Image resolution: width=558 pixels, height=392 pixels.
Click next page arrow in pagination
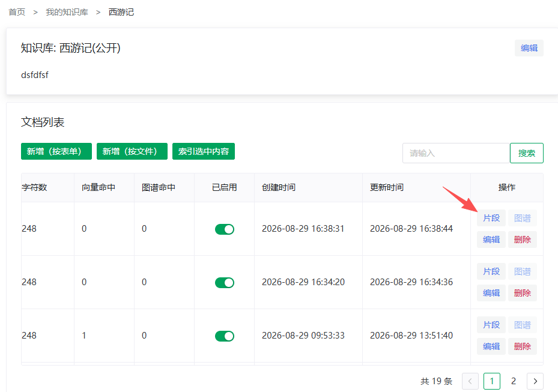(x=535, y=381)
